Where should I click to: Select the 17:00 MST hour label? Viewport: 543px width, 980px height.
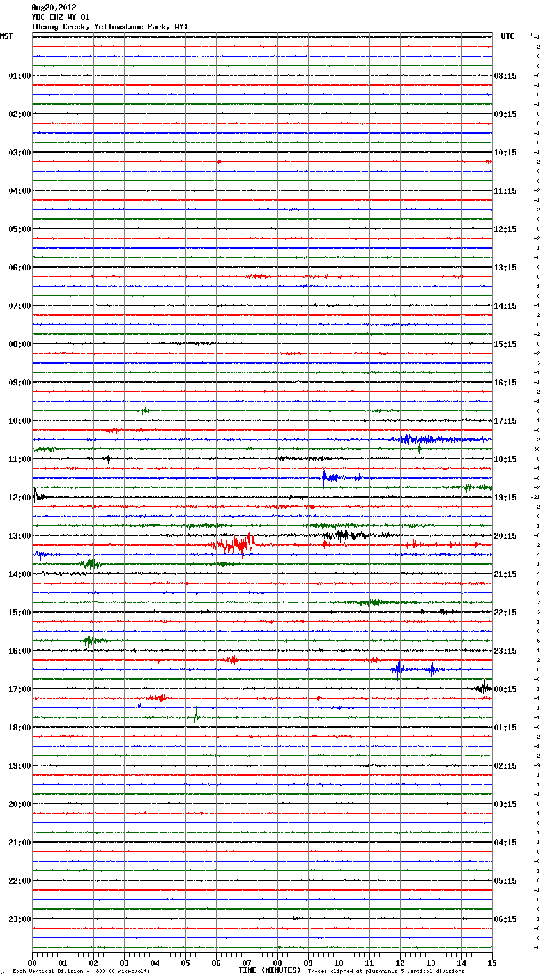[20, 689]
